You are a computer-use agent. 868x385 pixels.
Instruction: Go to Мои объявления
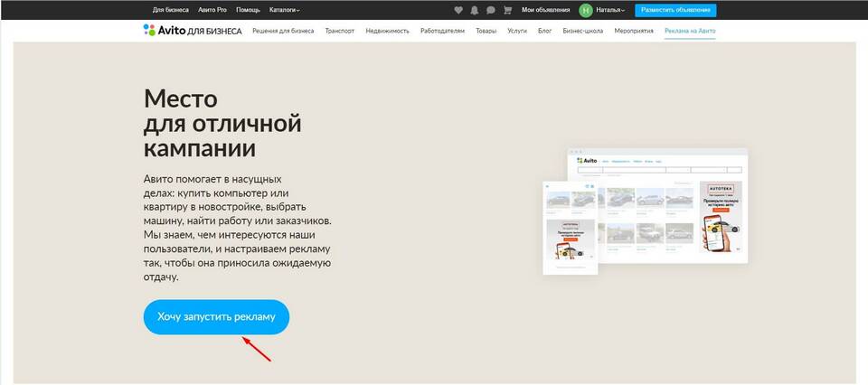546,10
